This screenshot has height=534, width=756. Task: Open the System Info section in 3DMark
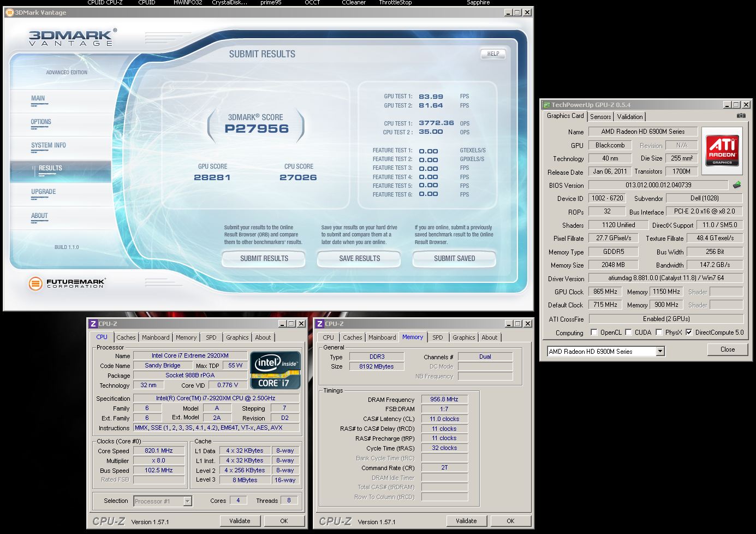click(x=49, y=146)
